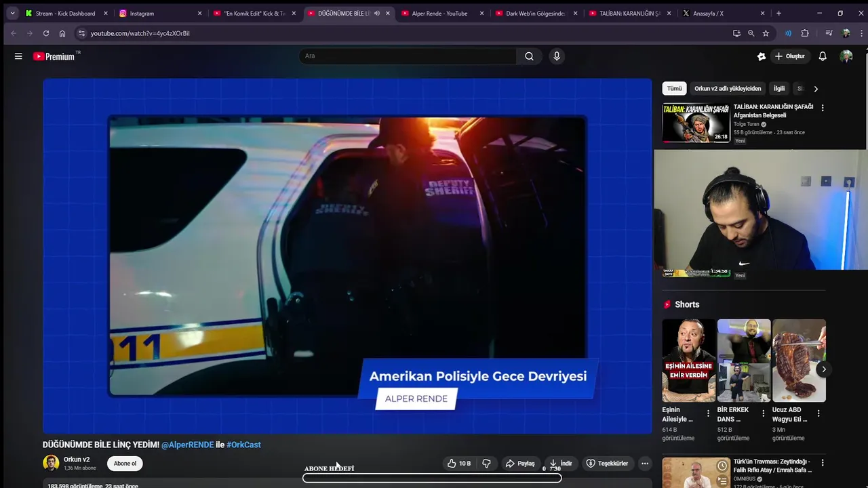Show more filter chips with right arrow
Image resolution: width=868 pixels, height=488 pixels.
(816, 88)
